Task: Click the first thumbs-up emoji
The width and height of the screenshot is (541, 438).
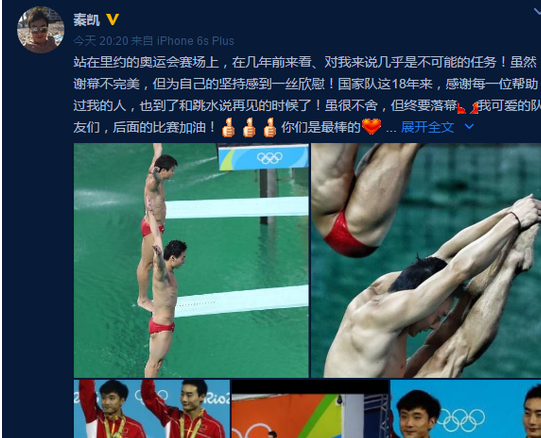Action: [228, 128]
